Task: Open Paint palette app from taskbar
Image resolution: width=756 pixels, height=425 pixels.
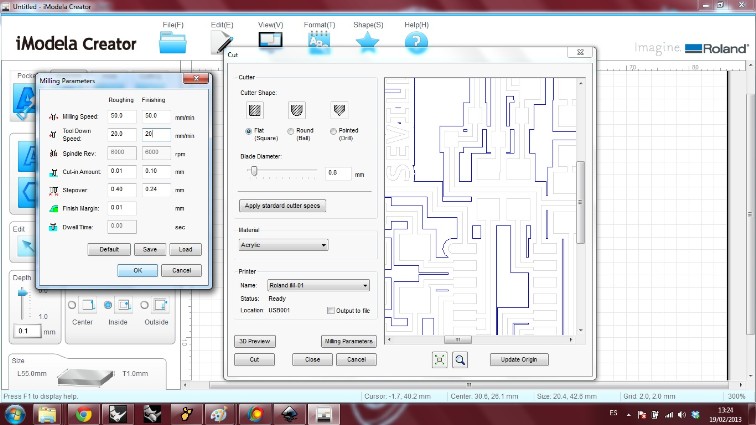Action: [x=219, y=414]
